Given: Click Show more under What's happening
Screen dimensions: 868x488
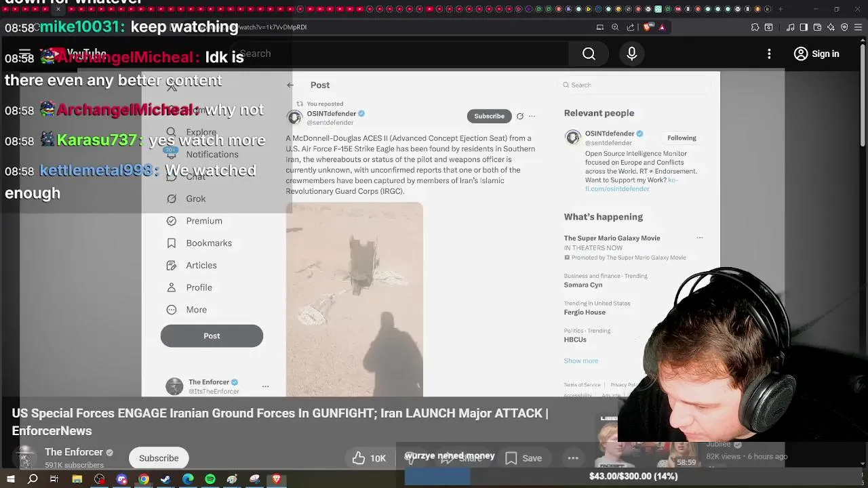Looking at the screenshot, I should coord(581,361).
